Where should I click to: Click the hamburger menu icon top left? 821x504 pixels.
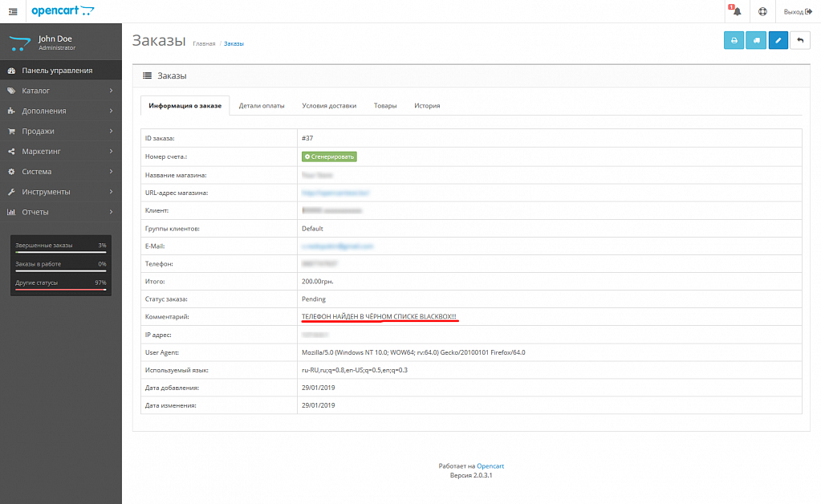click(x=12, y=11)
